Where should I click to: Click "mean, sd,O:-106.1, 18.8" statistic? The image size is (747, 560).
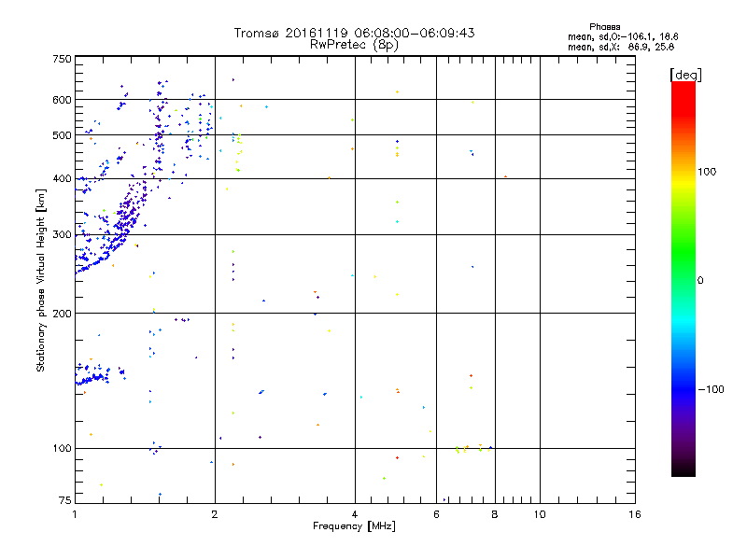623,36
